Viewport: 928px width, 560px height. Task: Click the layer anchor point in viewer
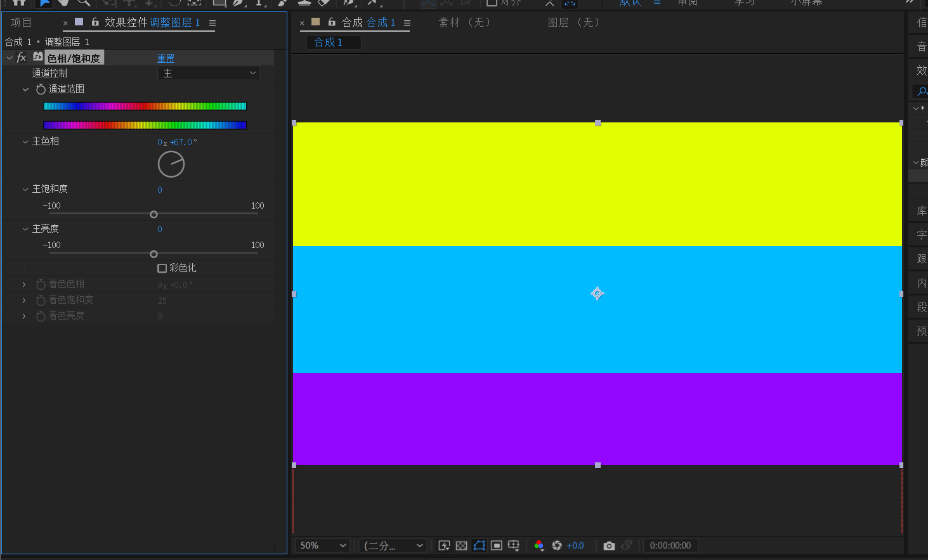point(598,294)
